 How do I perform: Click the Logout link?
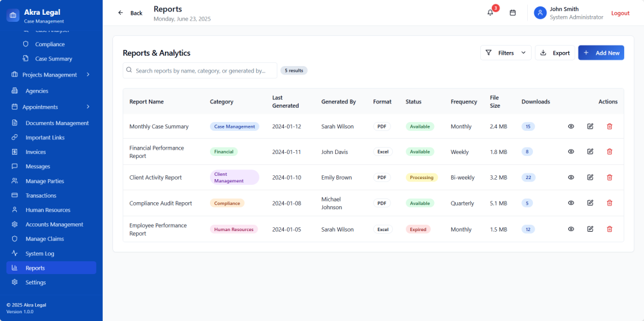[620, 13]
